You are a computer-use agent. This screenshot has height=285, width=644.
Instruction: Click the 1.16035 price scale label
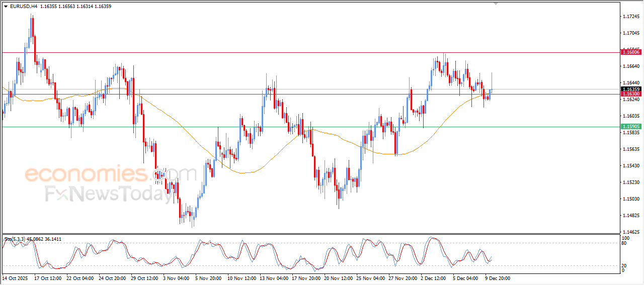click(x=631, y=116)
